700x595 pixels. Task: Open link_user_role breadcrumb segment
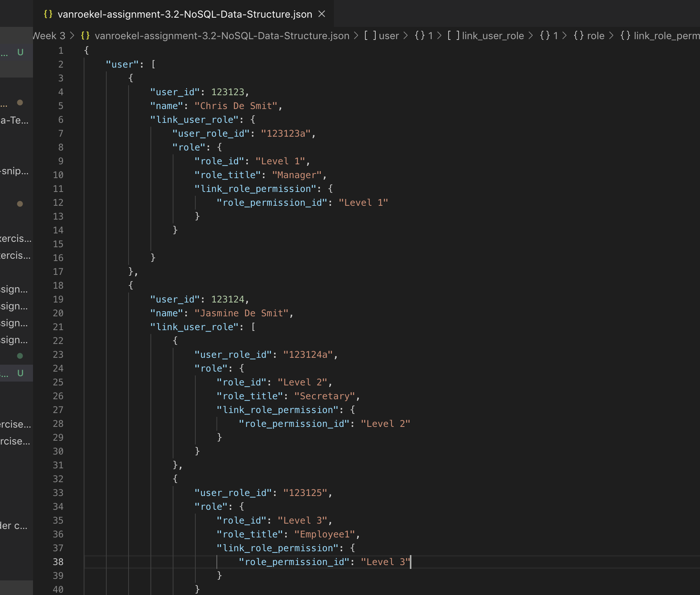click(493, 36)
